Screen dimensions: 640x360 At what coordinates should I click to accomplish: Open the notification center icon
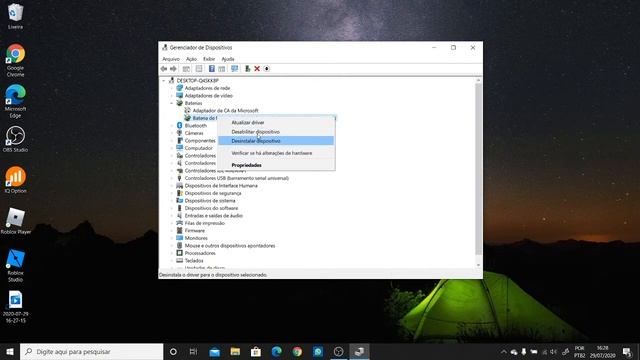pos(627,351)
